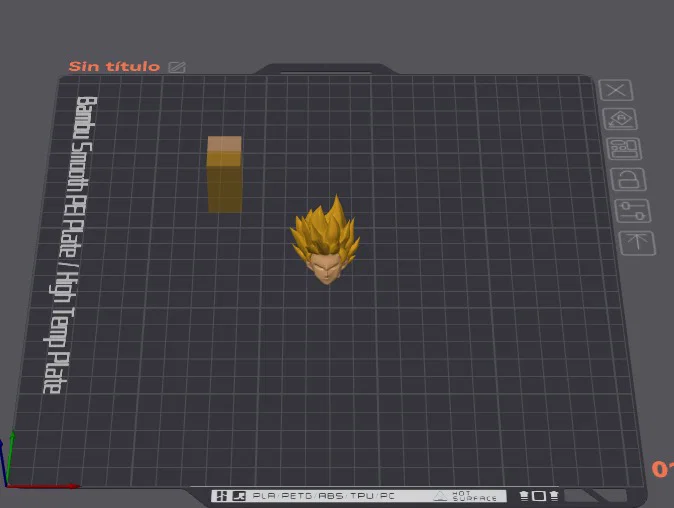Click the plate close (X) icon
The width and height of the screenshot is (674, 508).
pyautogui.click(x=616, y=90)
